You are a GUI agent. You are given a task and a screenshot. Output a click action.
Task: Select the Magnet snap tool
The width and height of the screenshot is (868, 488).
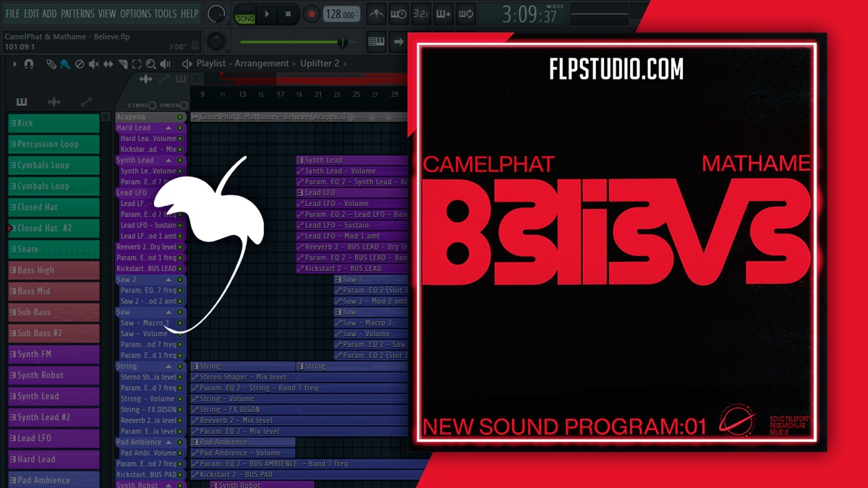point(29,64)
